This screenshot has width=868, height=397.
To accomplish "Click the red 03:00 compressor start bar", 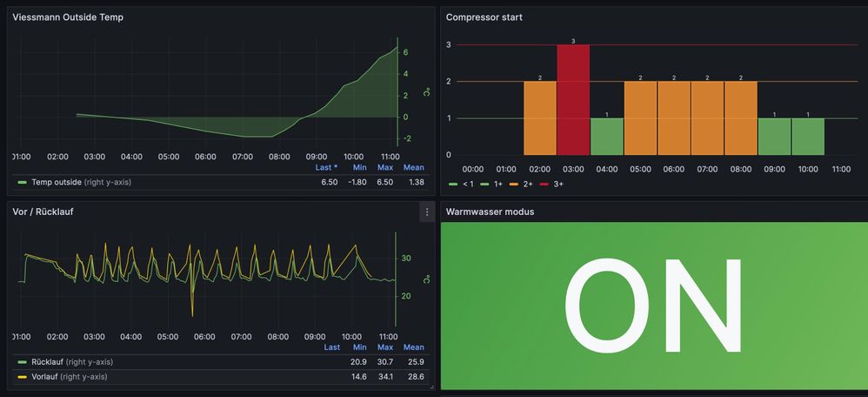I will [573, 100].
